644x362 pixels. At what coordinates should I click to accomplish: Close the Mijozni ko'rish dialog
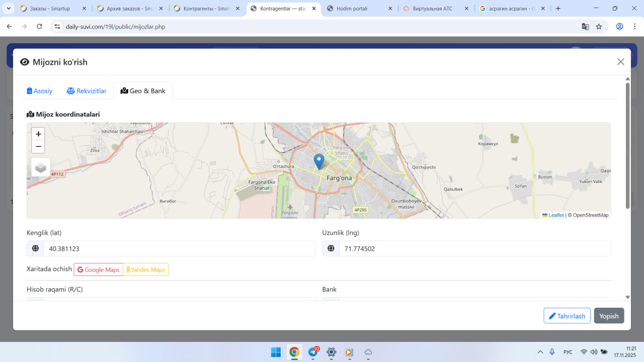click(620, 62)
